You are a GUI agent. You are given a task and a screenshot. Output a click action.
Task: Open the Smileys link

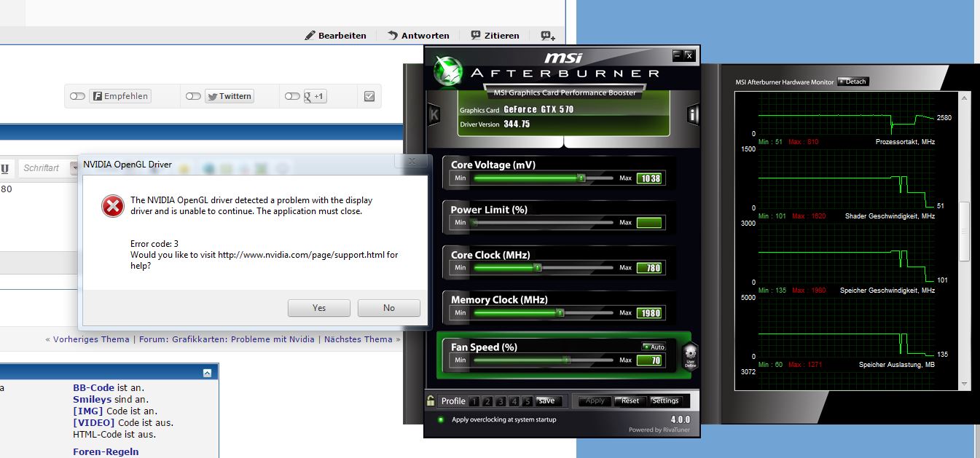93,400
